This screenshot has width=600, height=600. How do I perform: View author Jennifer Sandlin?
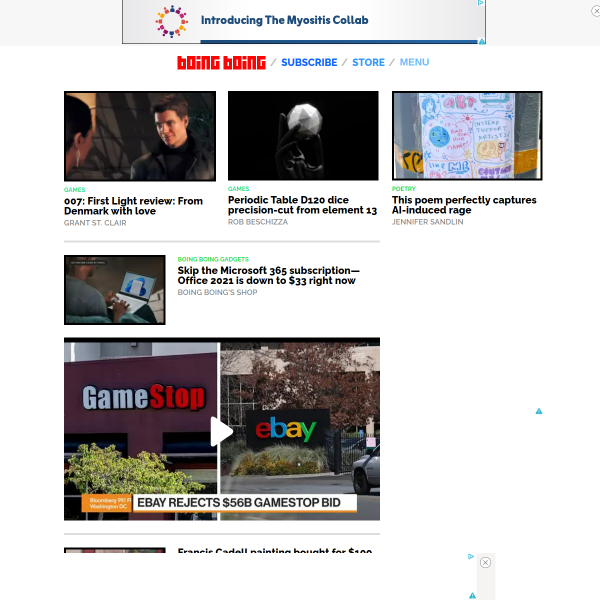[x=427, y=222]
